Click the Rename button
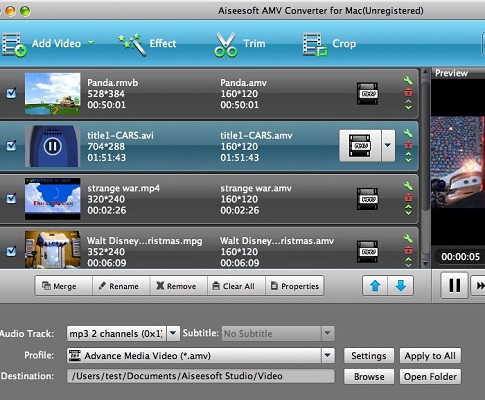The image size is (485, 400). click(x=121, y=286)
